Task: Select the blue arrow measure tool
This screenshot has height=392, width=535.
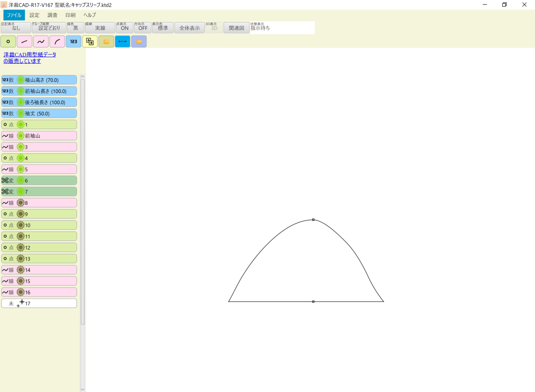Action: [x=123, y=41]
